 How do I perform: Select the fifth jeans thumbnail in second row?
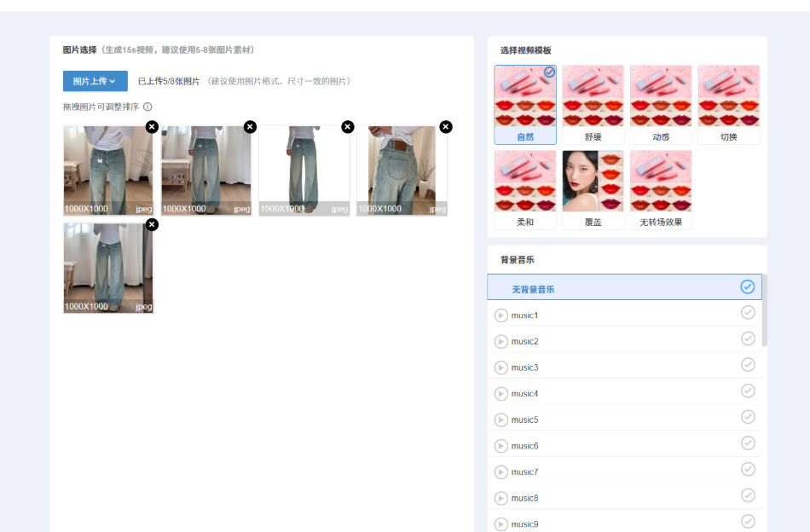108,268
